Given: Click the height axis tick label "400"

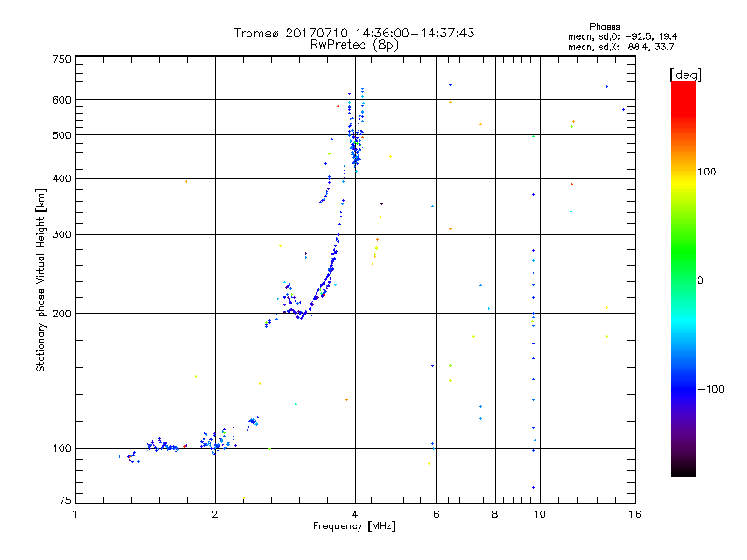Looking at the screenshot, I should 63,179.
